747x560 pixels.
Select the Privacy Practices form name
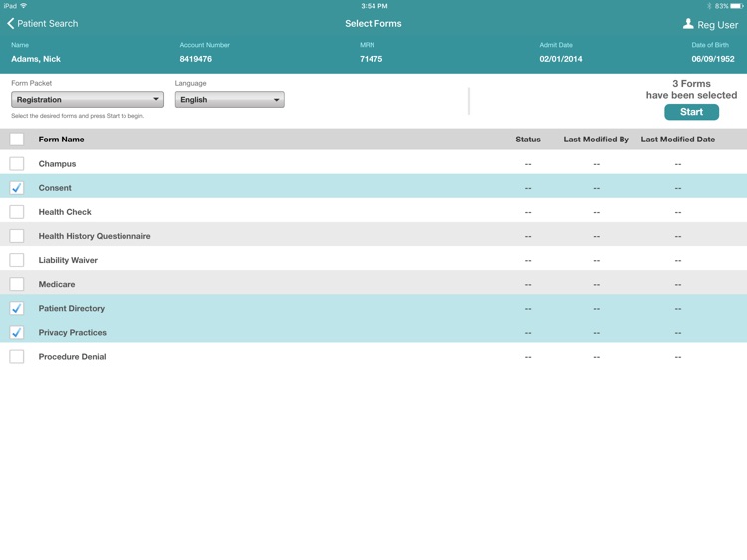point(73,332)
